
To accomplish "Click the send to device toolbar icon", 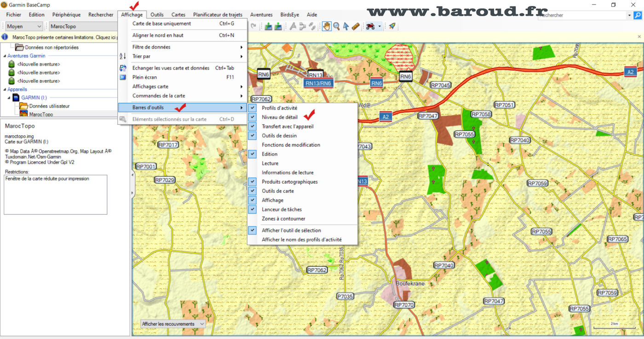I will coord(268,27).
